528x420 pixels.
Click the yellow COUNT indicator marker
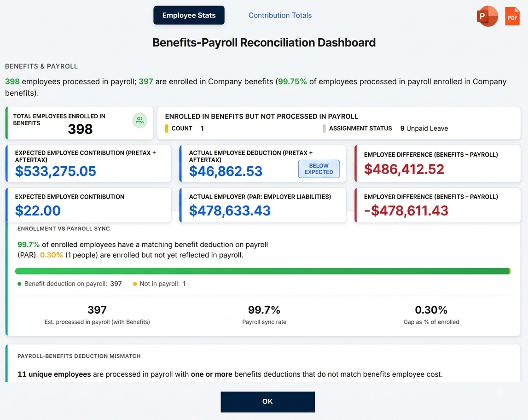tap(166, 128)
